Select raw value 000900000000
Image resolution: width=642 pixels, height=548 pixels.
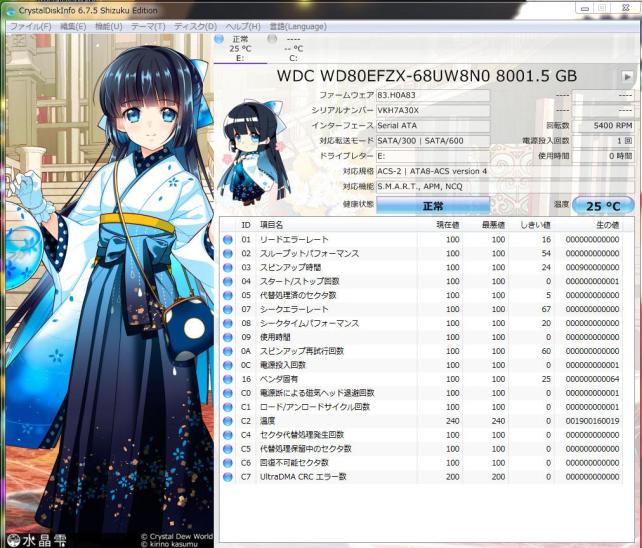pyautogui.click(x=592, y=267)
